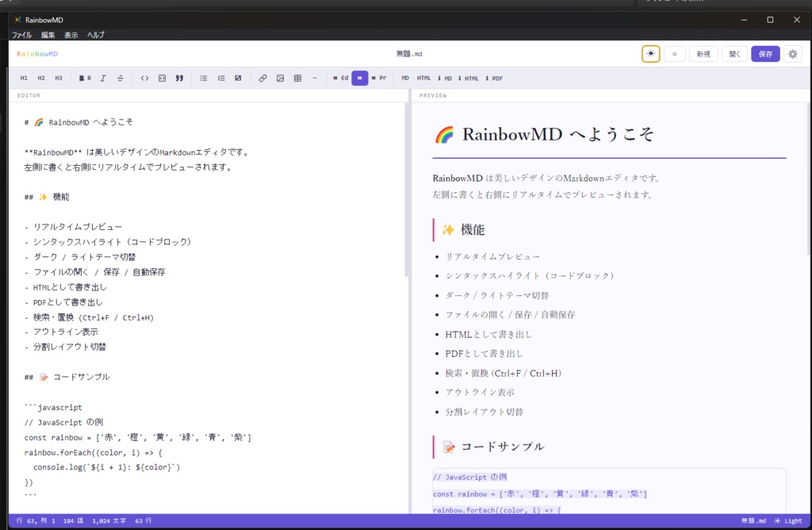The width and height of the screenshot is (812, 530).
Task: Insert a horizontal rule
Action: pyautogui.click(x=314, y=78)
